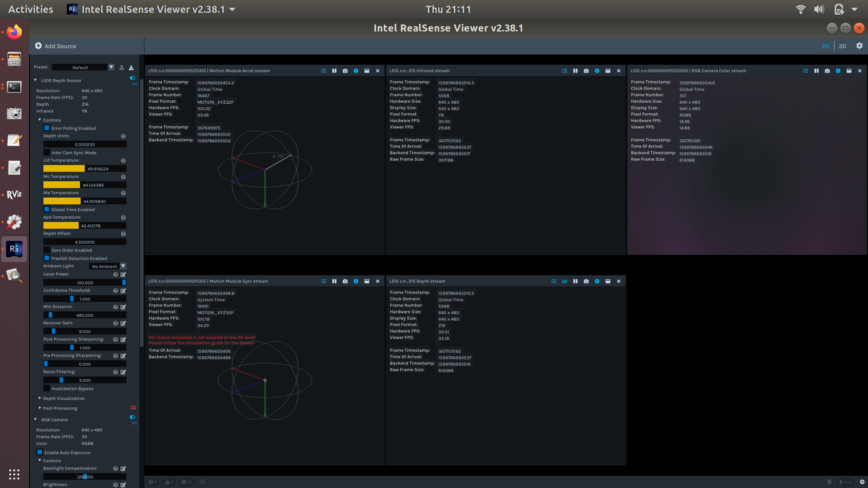
Task: Edit Laser Power value icon
Action: click(x=123, y=274)
